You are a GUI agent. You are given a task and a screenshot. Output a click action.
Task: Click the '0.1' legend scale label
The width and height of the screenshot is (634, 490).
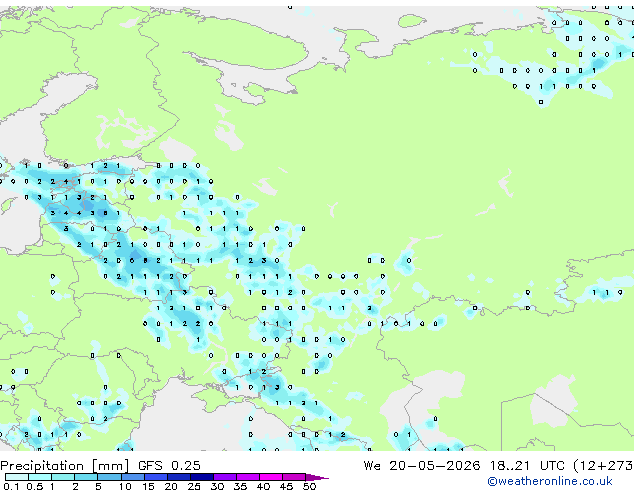click(x=11, y=486)
